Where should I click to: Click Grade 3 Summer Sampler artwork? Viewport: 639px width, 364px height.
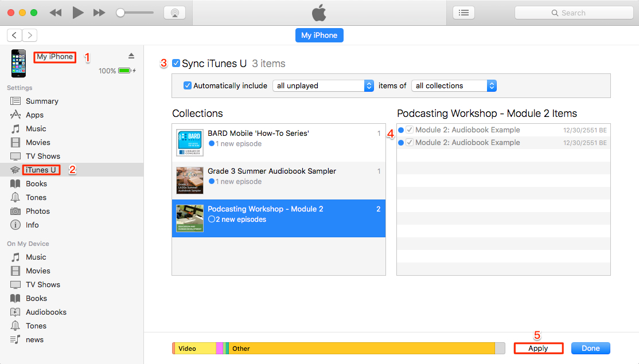tap(190, 181)
